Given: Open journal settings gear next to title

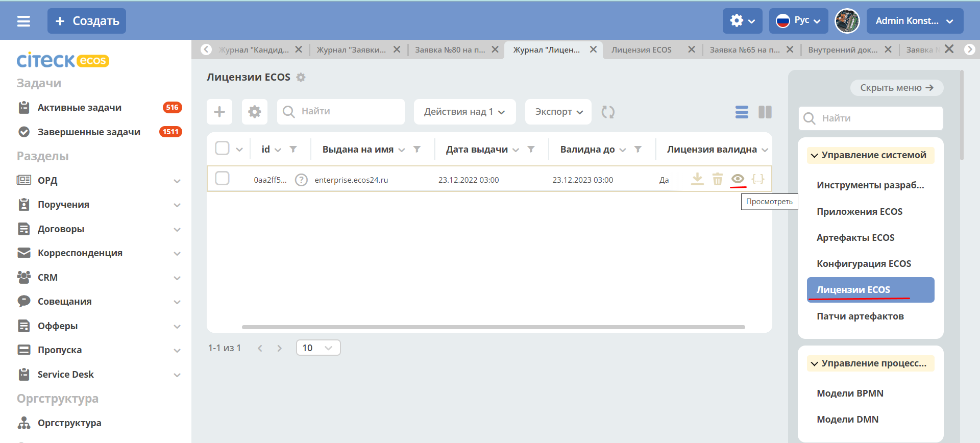Looking at the screenshot, I should [301, 78].
